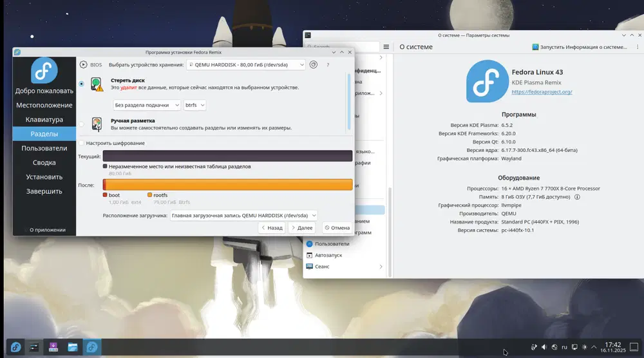Image resolution: width=644 pixels, height=358 pixels.
Task: Select the 'Ручная разметка' radio button
Action: (81, 124)
